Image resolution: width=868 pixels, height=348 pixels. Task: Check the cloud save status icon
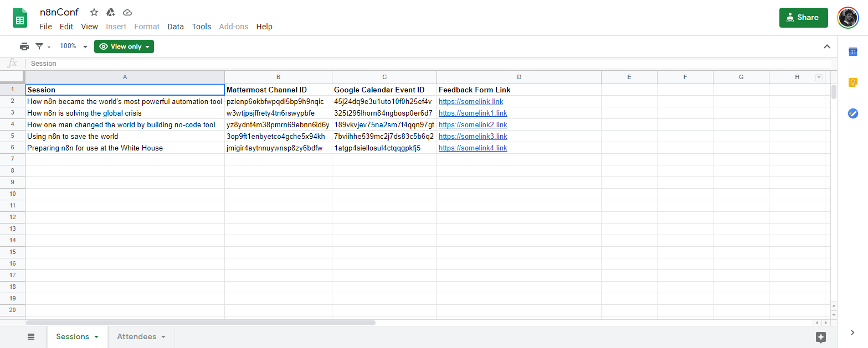127,12
